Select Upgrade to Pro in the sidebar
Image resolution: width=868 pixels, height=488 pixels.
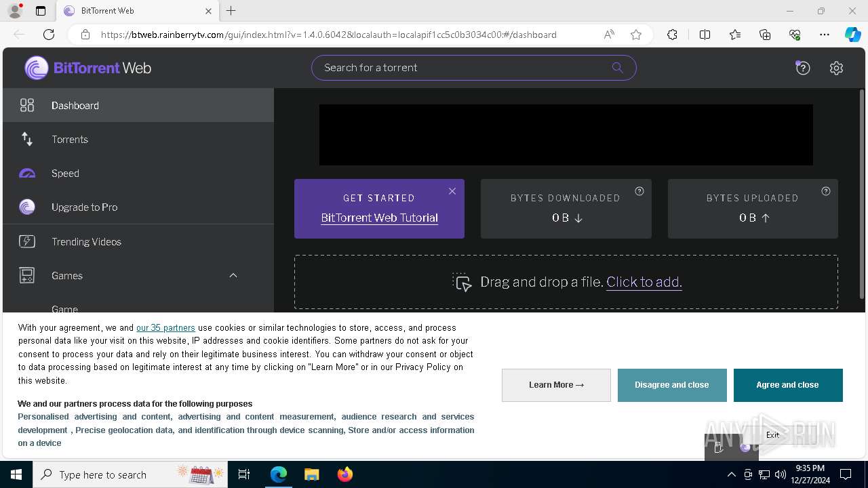138,207
